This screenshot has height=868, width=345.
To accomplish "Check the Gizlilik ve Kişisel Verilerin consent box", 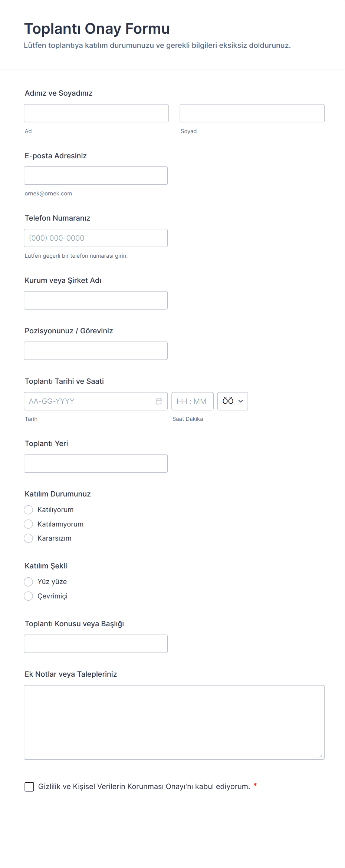I will pyautogui.click(x=29, y=787).
